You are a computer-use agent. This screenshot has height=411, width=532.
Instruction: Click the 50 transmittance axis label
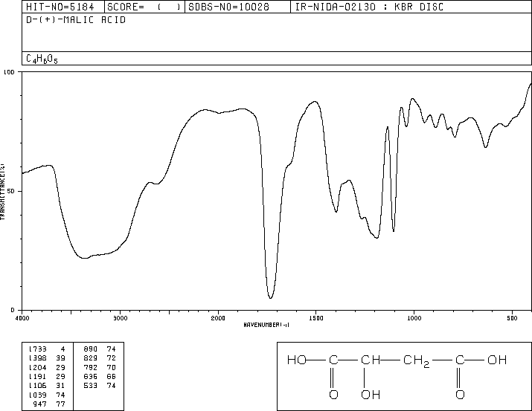11,191
